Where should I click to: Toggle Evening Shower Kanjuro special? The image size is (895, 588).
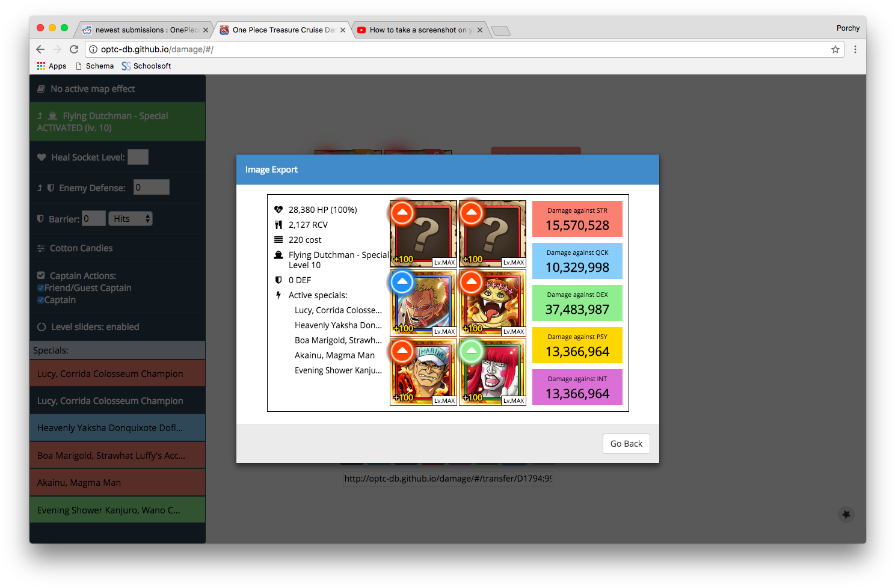coord(117,510)
